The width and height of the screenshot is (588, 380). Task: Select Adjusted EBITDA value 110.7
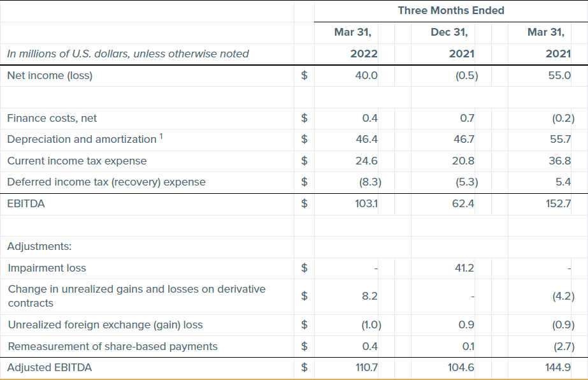[x=366, y=368]
